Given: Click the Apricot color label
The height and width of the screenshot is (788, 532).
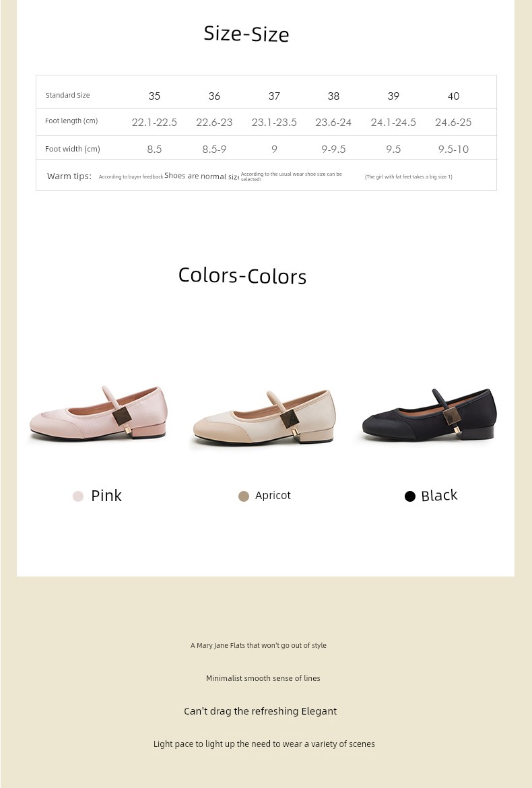Looking at the screenshot, I should (273, 496).
